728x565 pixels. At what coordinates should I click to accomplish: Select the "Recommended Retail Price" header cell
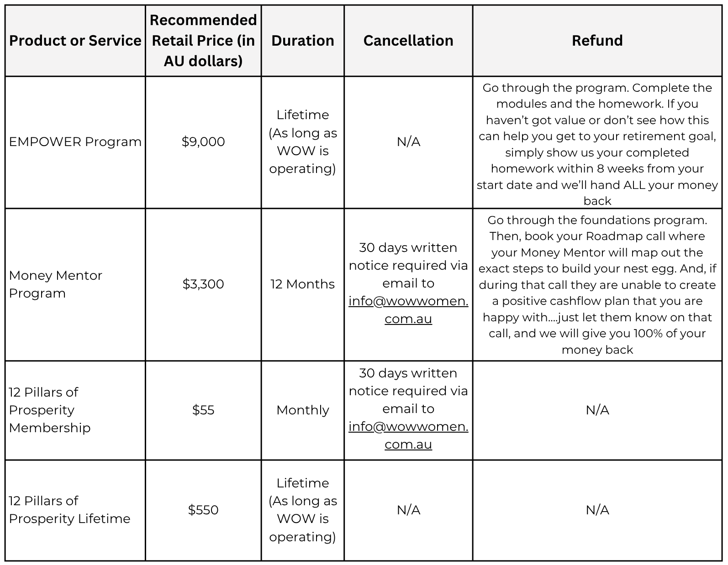203,41
